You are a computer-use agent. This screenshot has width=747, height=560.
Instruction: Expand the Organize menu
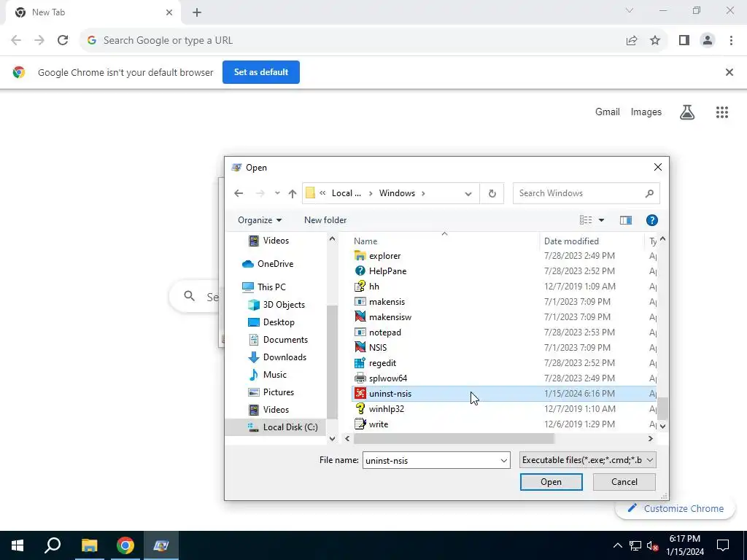pos(260,220)
